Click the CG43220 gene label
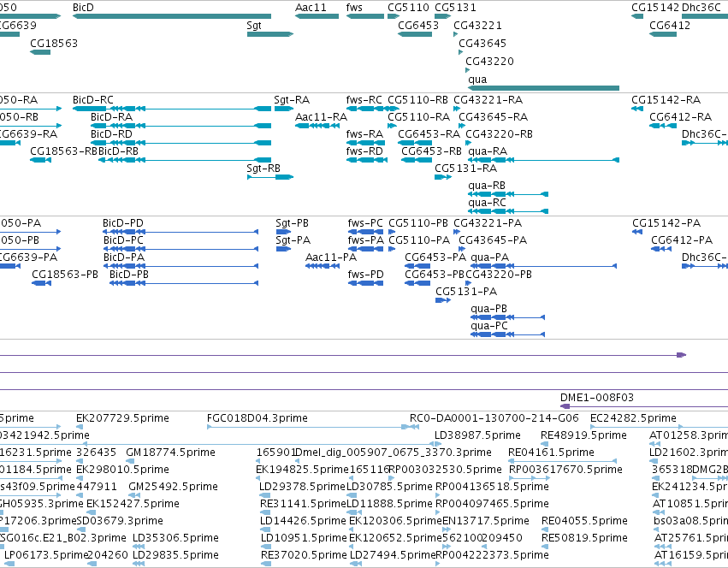 (x=490, y=62)
